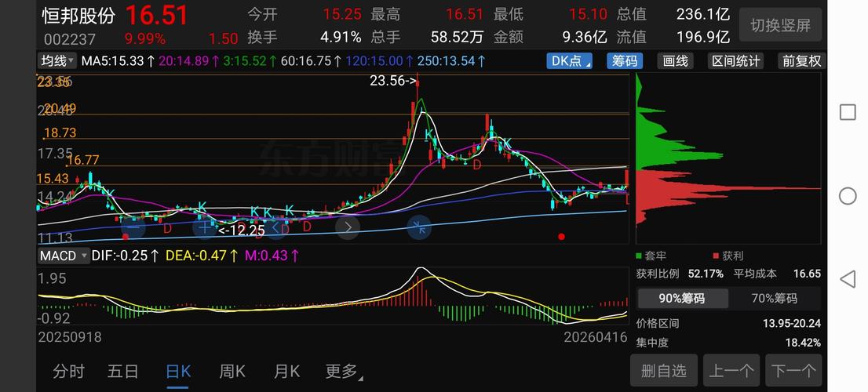Toggle 前复权 price adjustment
Viewport: 868px width, 392px height.
(x=801, y=61)
